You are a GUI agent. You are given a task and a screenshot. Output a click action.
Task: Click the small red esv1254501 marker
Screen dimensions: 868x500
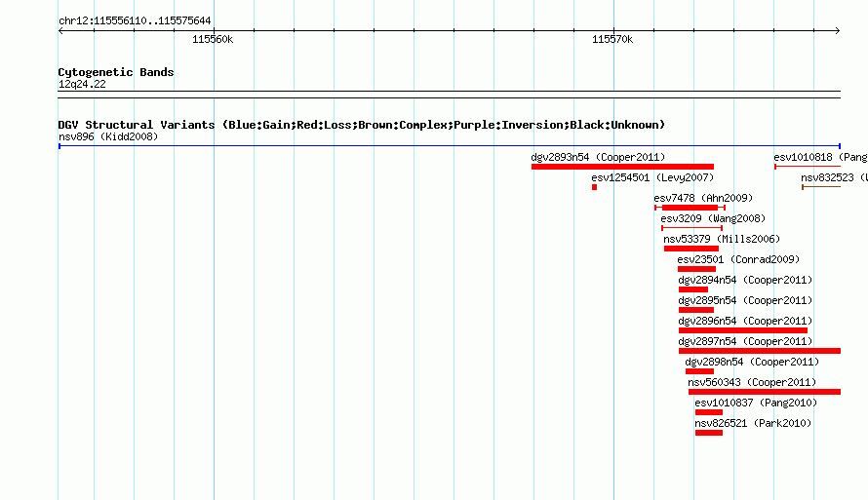coord(595,187)
